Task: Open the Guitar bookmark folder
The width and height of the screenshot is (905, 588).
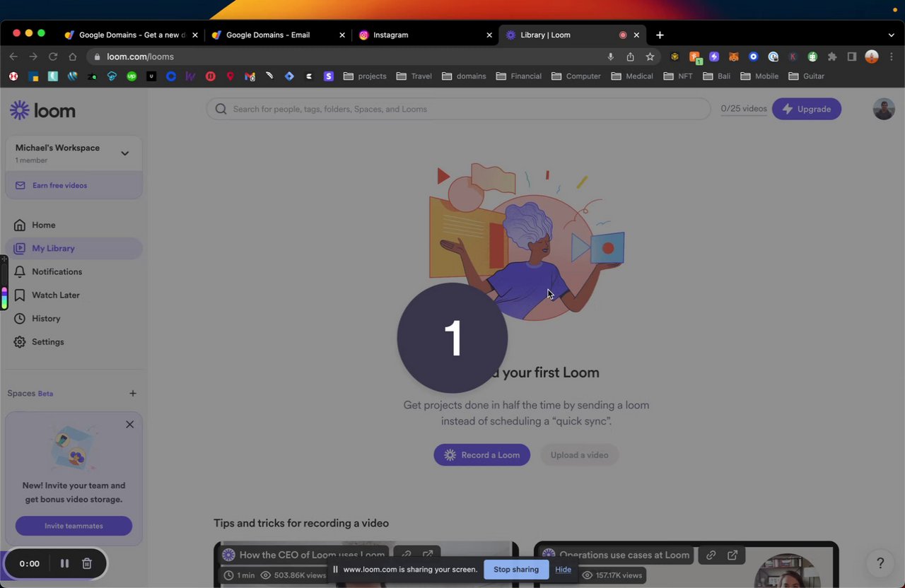Action: coord(807,76)
